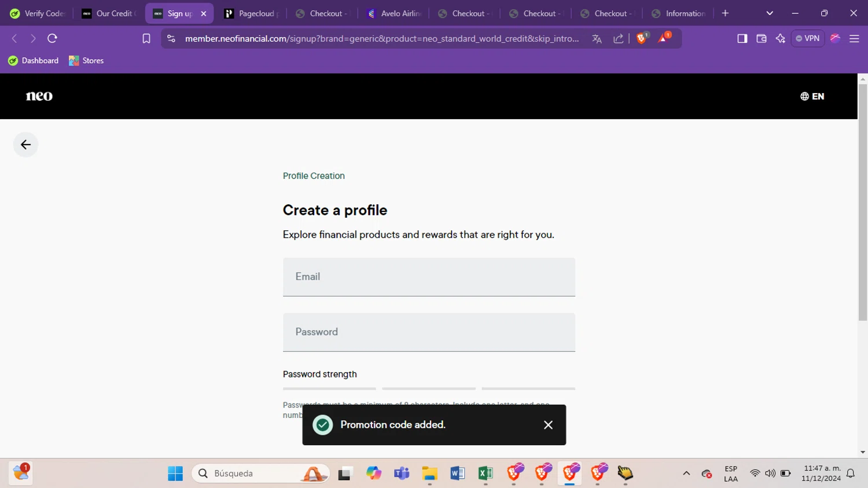Image resolution: width=868 pixels, height=488 pixels.
Task: Bookmark this page
Action: pos(146,38)
